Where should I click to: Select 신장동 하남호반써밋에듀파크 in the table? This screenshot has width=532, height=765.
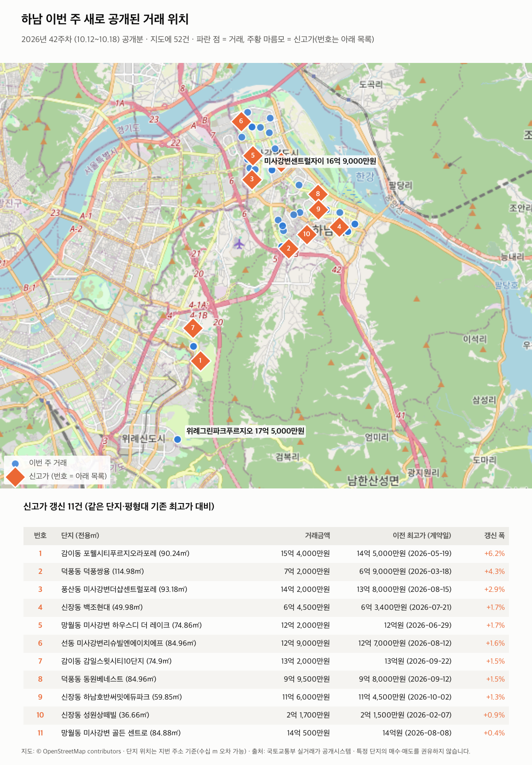[x=121, y=697]
